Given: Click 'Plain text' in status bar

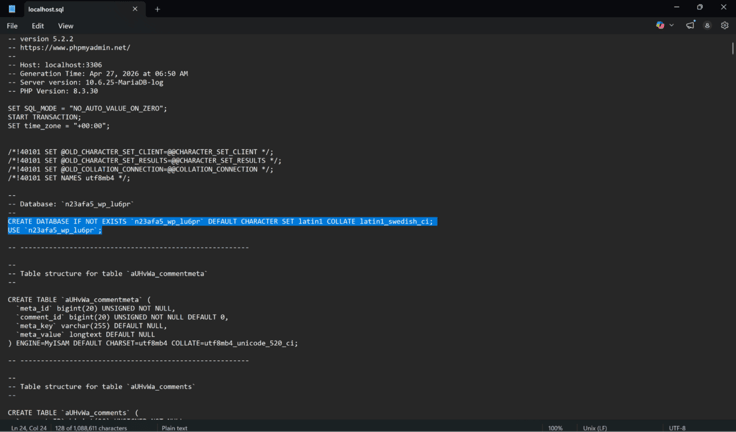Looking at the screenshot, I should pyautogui.click(x=175, y=428).
